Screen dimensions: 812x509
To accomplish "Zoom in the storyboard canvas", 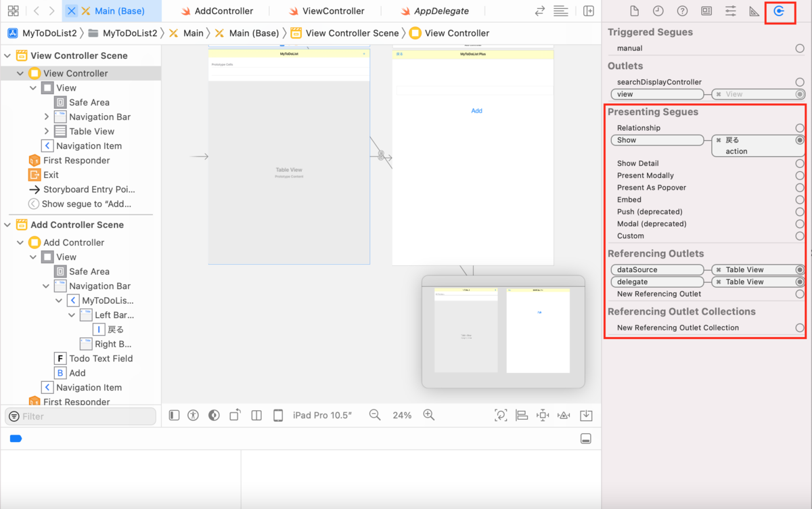I will tap(428, 415).
